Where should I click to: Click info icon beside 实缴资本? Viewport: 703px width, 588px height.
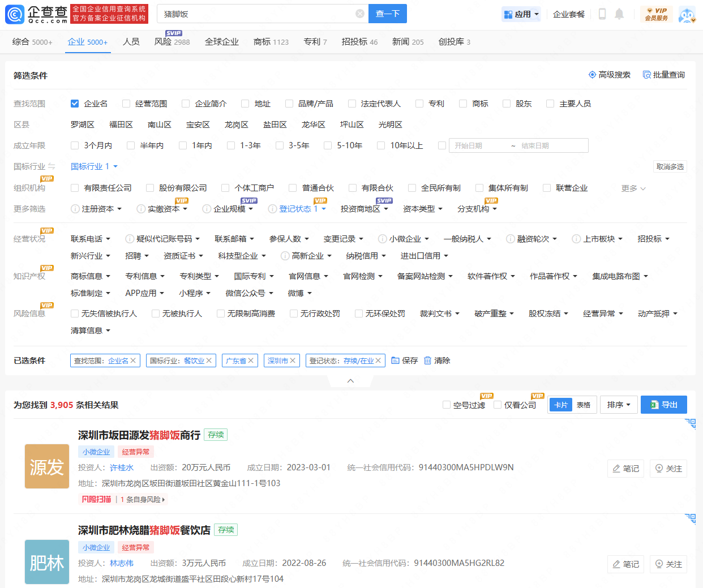(141, 209)
